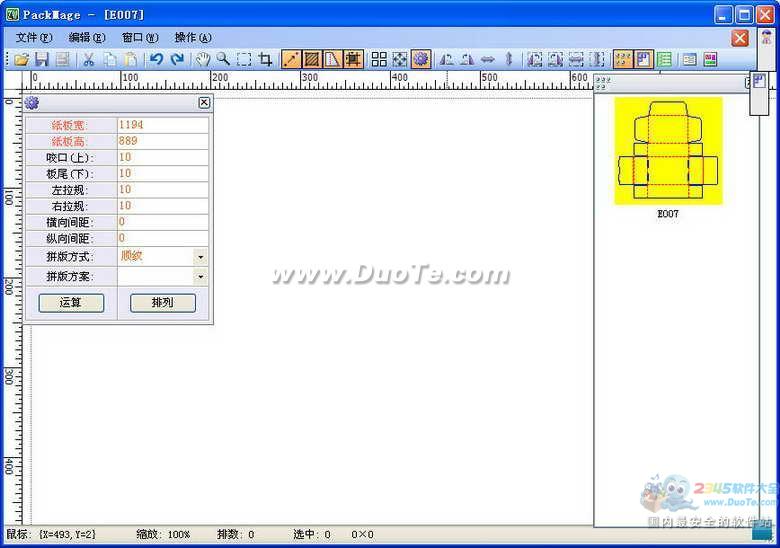Expand the 拼版方案 dropdown arrow
This screenshot has height=548, width=780.
coord(200,276)
